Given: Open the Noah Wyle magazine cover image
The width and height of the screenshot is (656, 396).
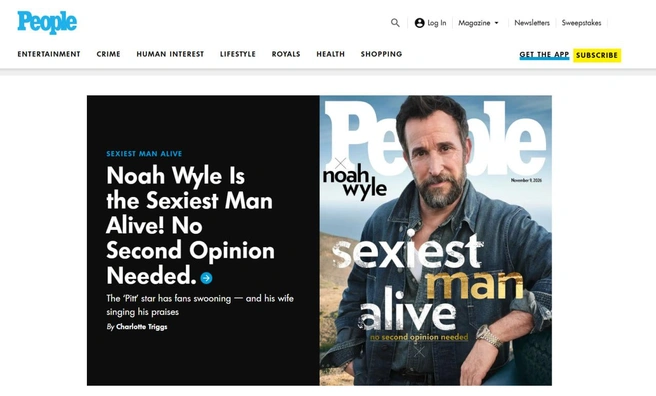Looking at the screenshot, I should (x=436, y=240).
